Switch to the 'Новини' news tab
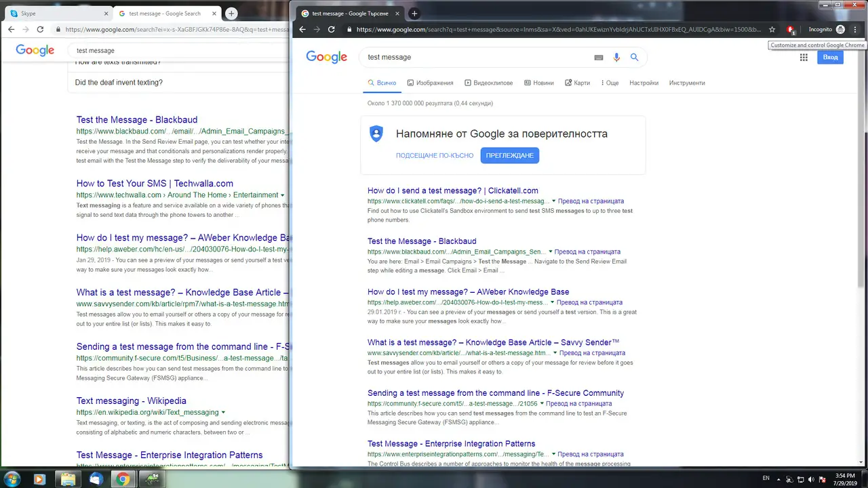The width and height of the screenshot is (868, 488). click(539, 83)
